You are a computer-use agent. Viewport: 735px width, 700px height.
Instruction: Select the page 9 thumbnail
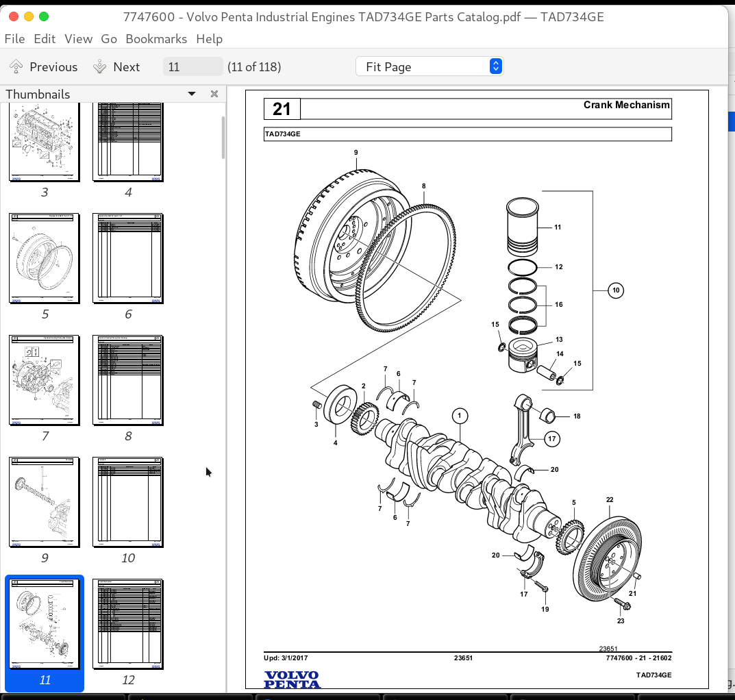coord(44,502)
